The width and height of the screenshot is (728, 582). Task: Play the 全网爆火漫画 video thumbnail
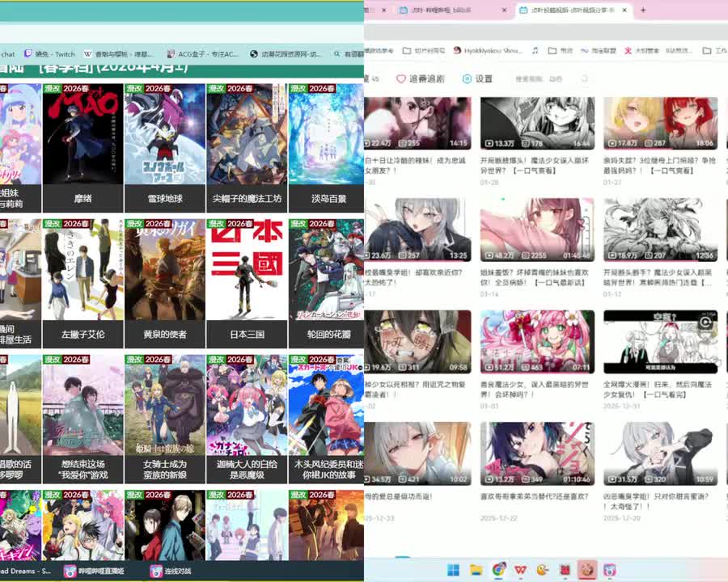pos(660,342)
